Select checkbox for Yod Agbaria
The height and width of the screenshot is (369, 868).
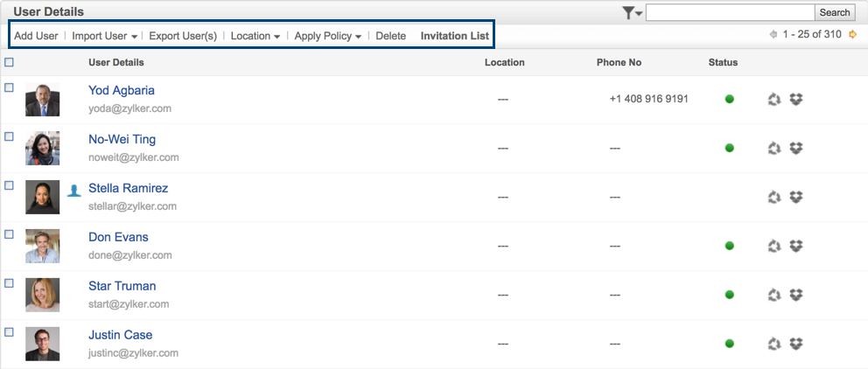[x=9, y=87]
